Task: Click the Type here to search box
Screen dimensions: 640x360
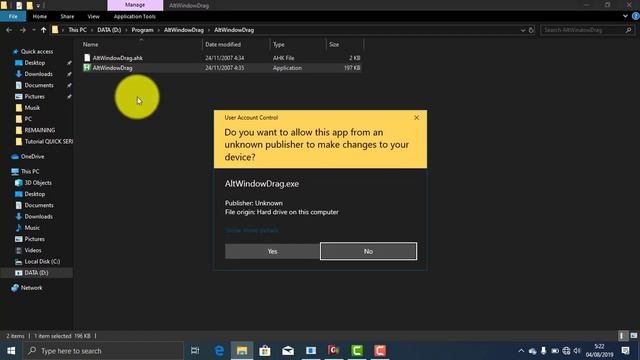Action: click(x=103, y=351)
